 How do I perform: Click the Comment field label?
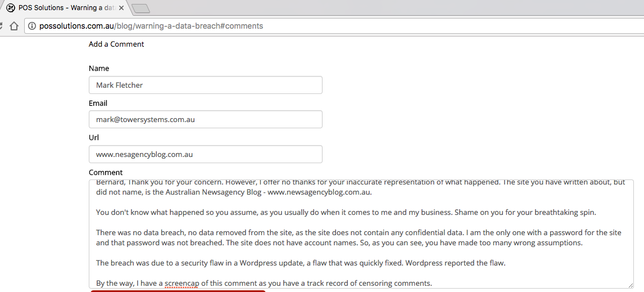(x=106, y=172)
